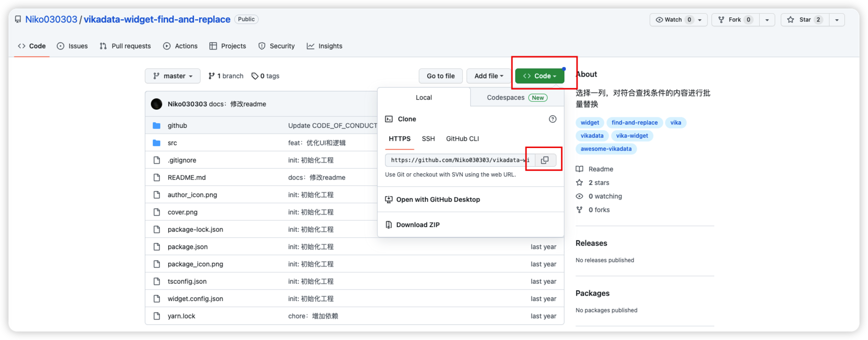Toggle the green Code dropdown button
This screenshot has height=340, width=868.
540,76
